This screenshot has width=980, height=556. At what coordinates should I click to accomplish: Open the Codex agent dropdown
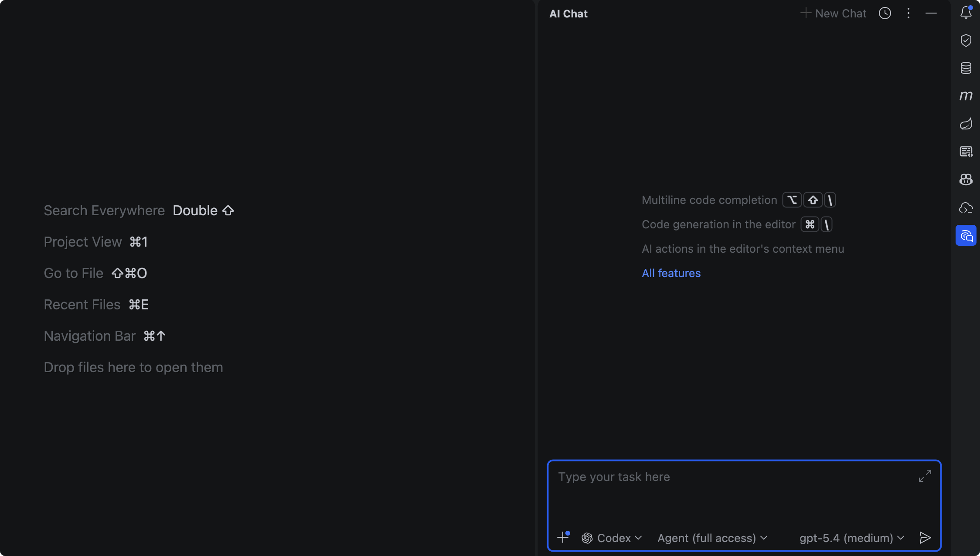coord(612,538)
